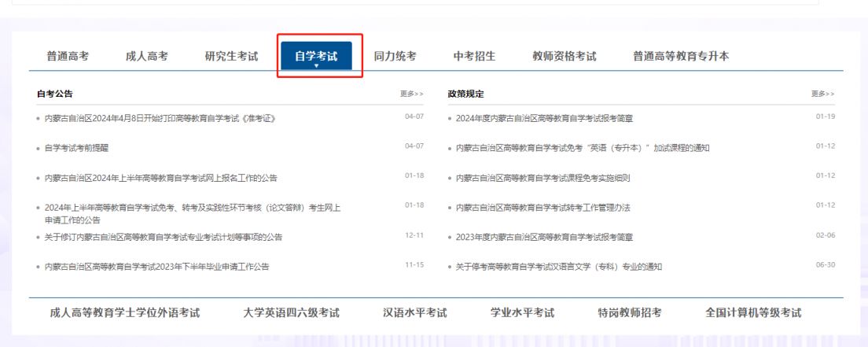Go to 大学英语四六级考试 section
This screenshot has width=868, height=347.
(291, 313)
